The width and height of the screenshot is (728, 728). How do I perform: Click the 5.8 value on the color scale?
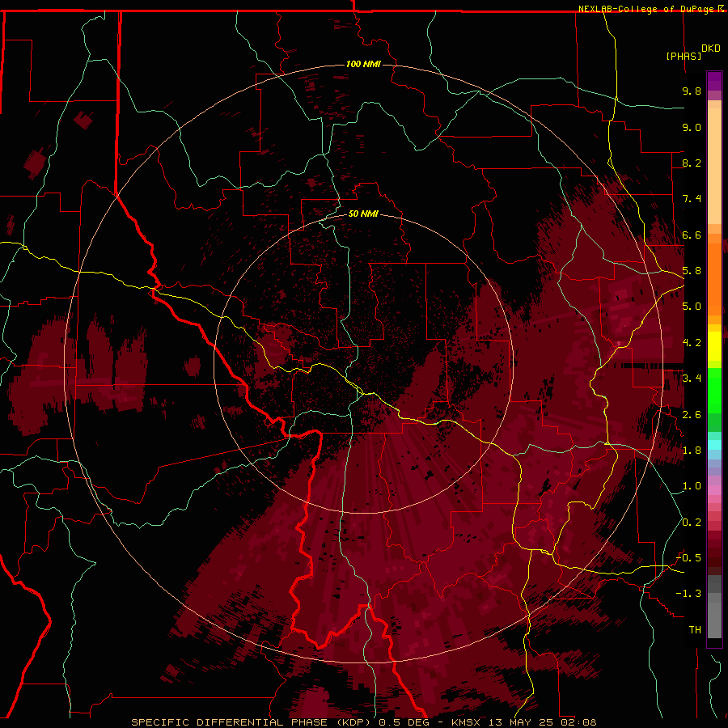pos(692,271)
